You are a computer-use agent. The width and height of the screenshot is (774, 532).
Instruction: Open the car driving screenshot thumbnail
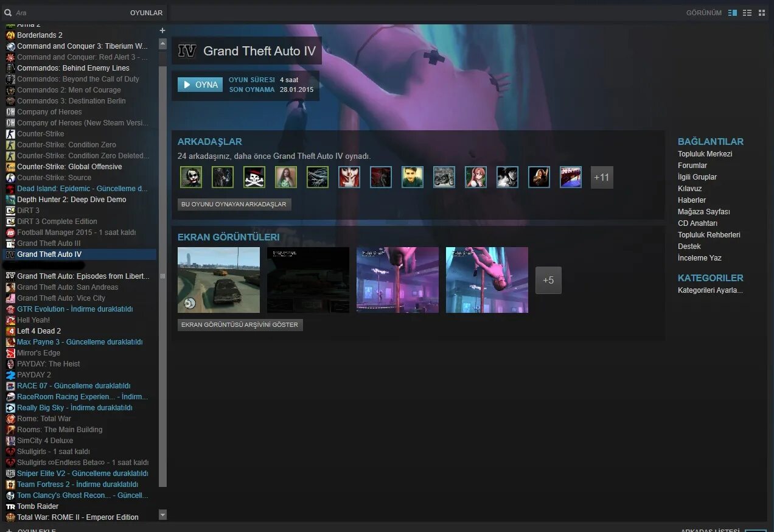pos(218,280)
